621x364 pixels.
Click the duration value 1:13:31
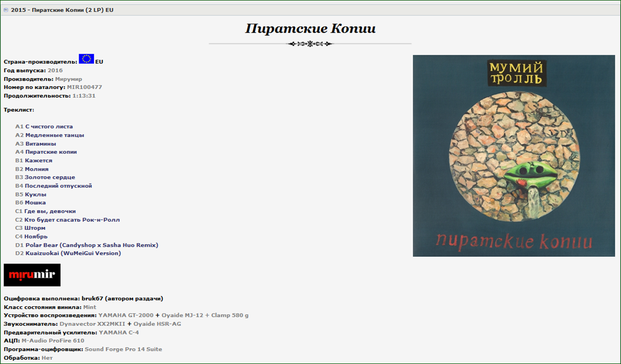tap(84, 96)
